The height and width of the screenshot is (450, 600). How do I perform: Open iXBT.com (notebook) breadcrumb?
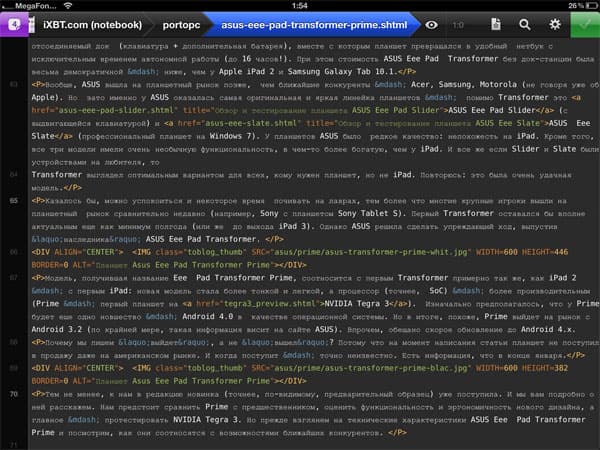(x=92, y=25)
